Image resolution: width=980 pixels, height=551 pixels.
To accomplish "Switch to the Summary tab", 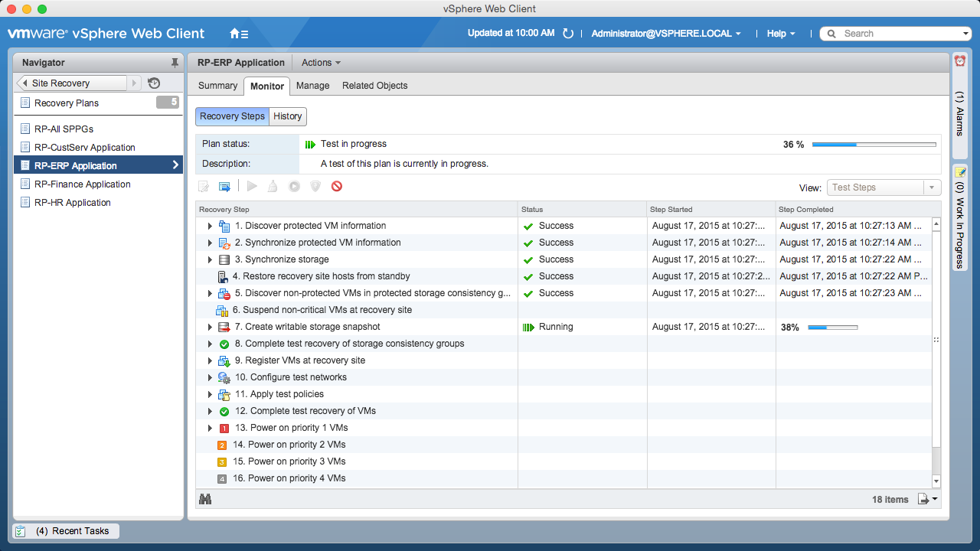I will (217, 86).
